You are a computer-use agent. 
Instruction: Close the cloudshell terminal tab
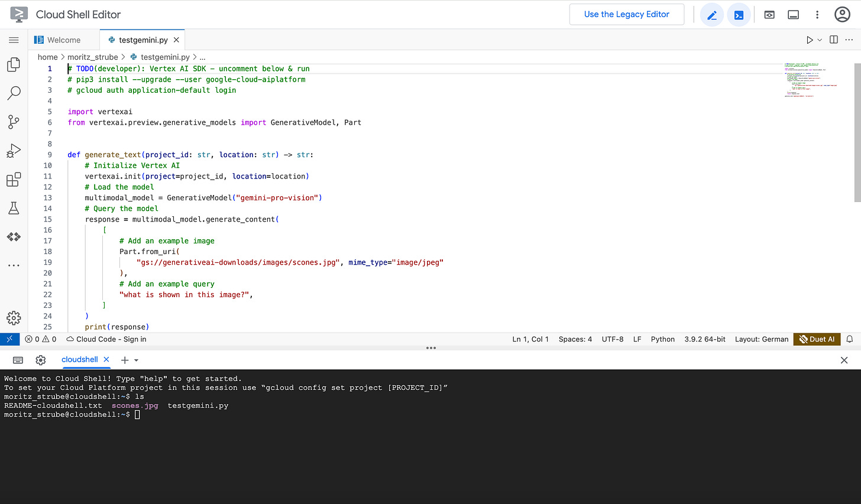(x=106, y=359)
